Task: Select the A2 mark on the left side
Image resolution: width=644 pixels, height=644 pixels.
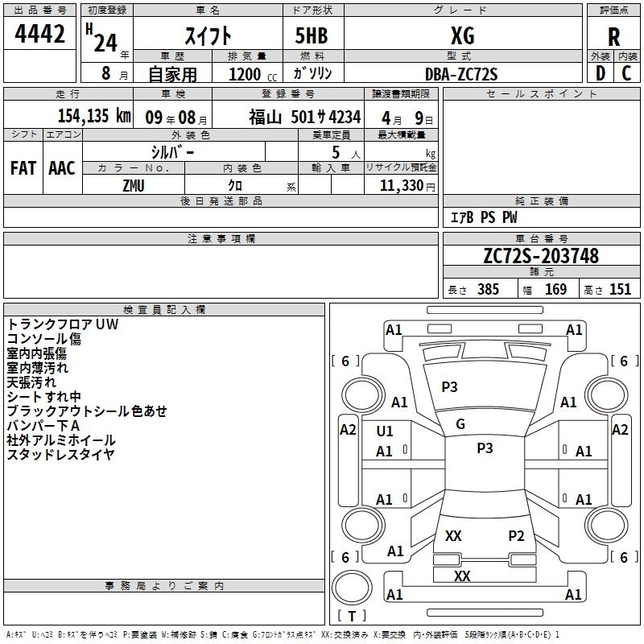Action: click(x=348, y=430)
